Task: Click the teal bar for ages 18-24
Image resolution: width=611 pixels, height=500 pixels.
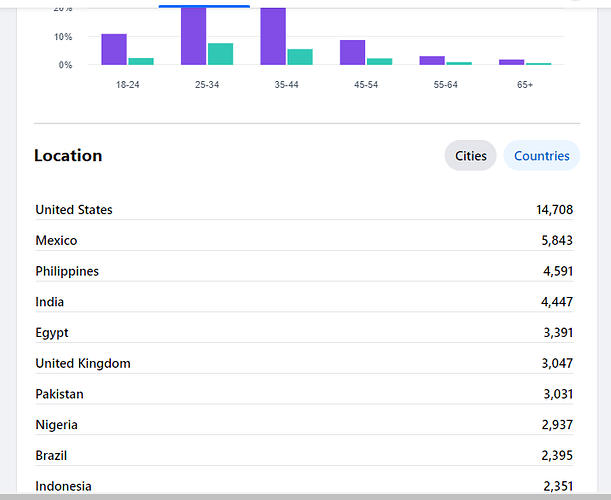Action: (141, 61)
